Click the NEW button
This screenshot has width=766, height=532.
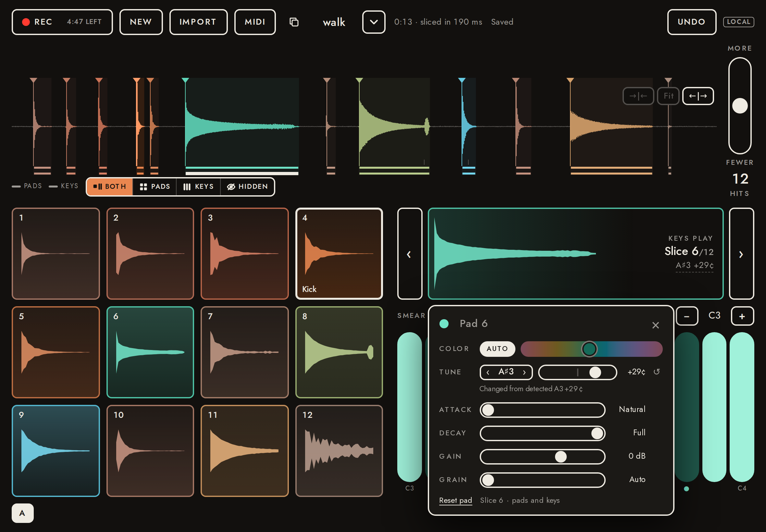(x=141, y=22)
